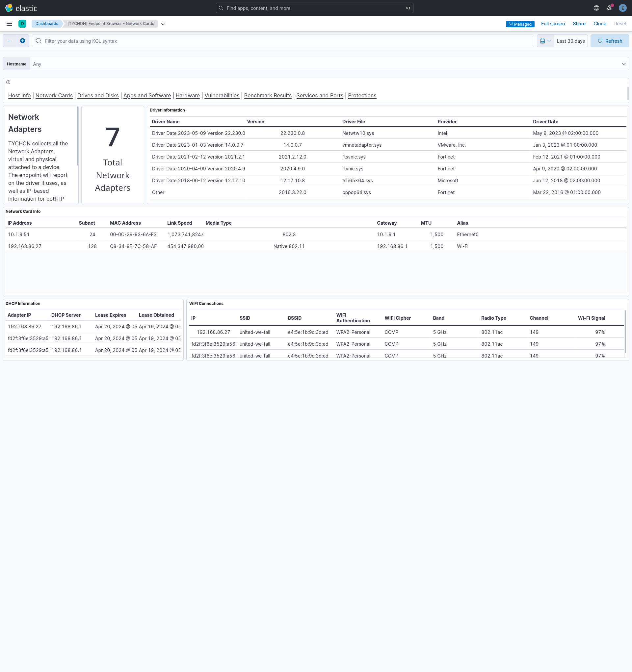Open the Vulnerabilities link

tap(222, 95)
